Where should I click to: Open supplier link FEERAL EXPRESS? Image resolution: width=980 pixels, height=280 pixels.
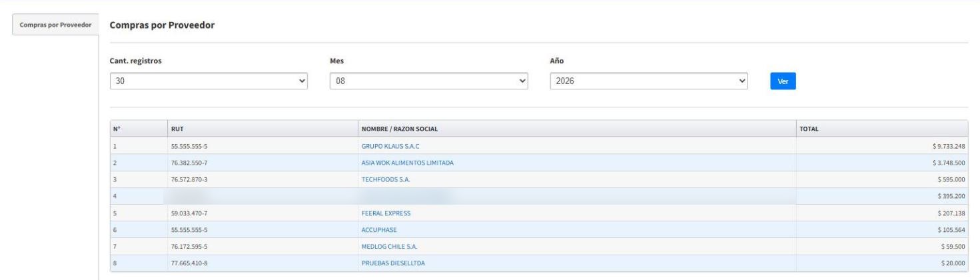(386, 213)
